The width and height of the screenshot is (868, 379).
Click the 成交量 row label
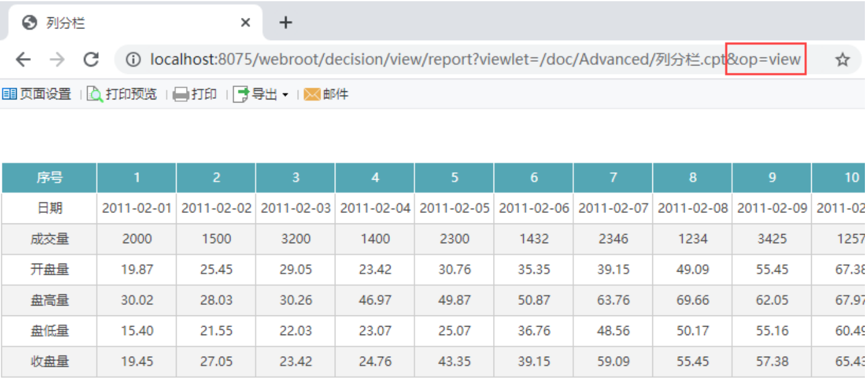pyautogui.click(x=49, y=239)
